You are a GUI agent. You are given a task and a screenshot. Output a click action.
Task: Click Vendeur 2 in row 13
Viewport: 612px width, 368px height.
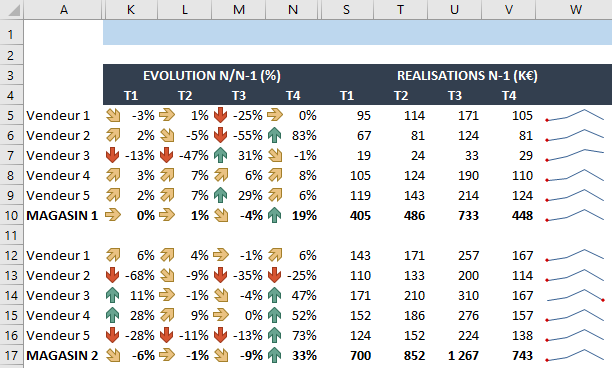pyautogui.click(x=58, y=276)
